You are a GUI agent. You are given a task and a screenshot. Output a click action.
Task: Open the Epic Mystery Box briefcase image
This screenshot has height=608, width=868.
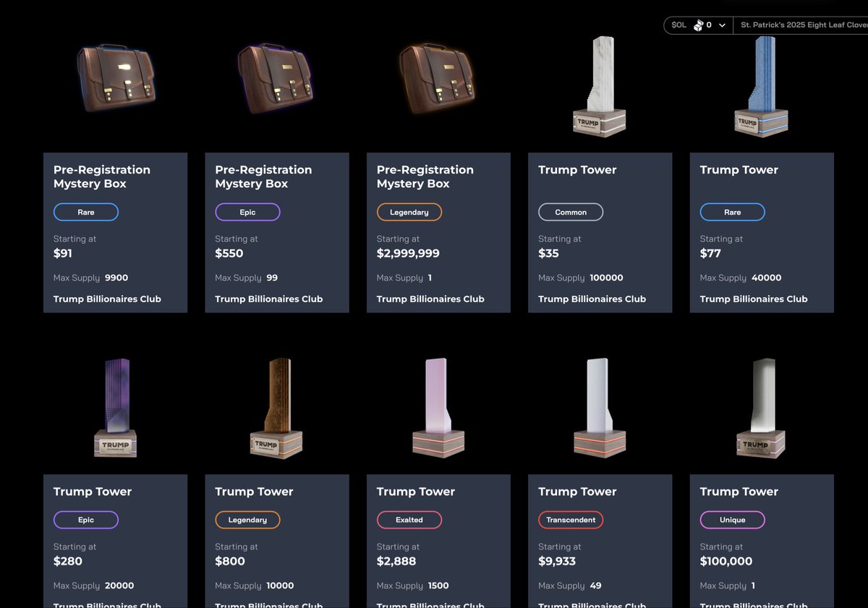(277, 79)
